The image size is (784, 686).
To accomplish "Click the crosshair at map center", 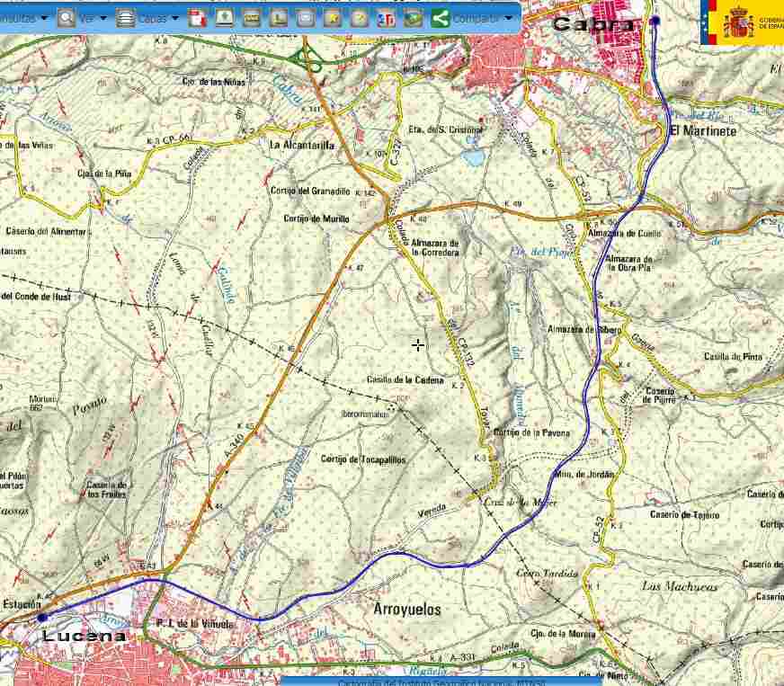I will coord(418,345).
